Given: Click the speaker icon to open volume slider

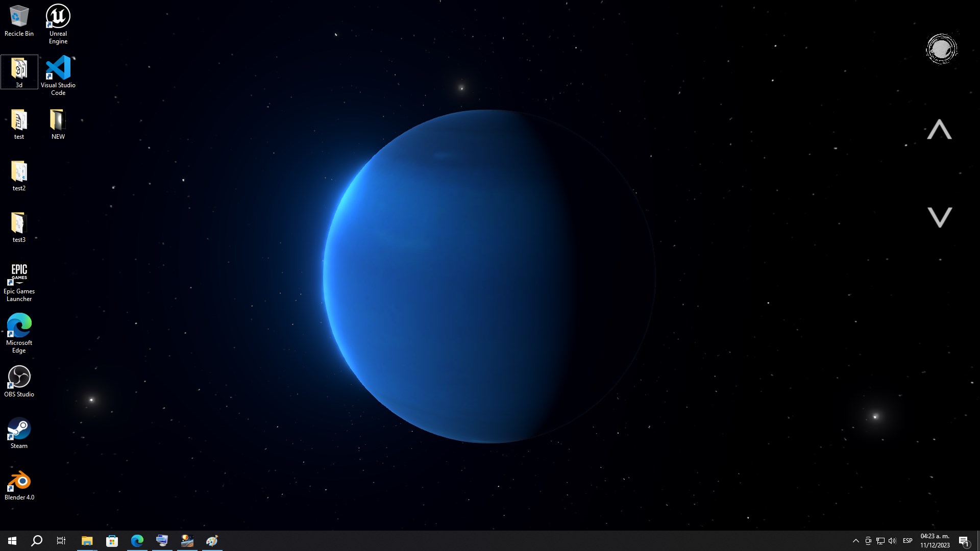Looking at the screenshot, I should tap(892, 540).
